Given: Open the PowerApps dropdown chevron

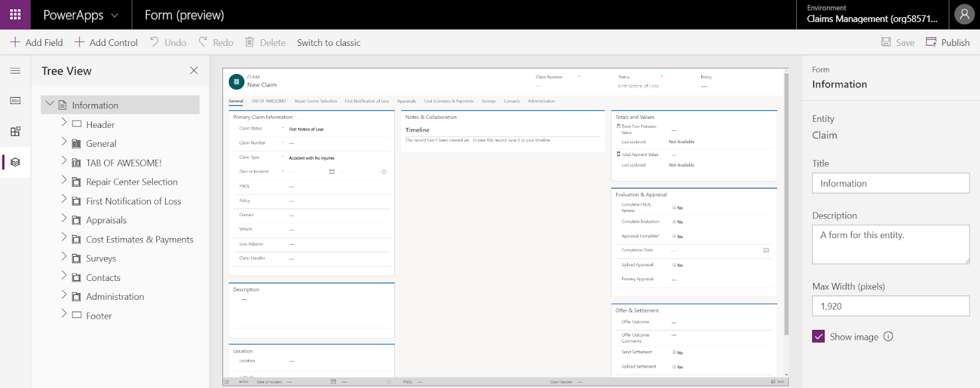Looking at the screenshot, I should pyautogui.click(x=115, y=15).
